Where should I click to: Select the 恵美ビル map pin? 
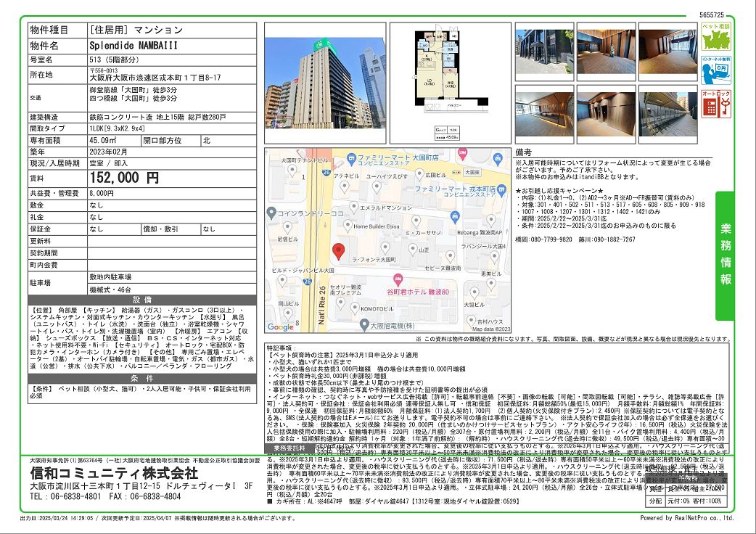tap(491, 284)
